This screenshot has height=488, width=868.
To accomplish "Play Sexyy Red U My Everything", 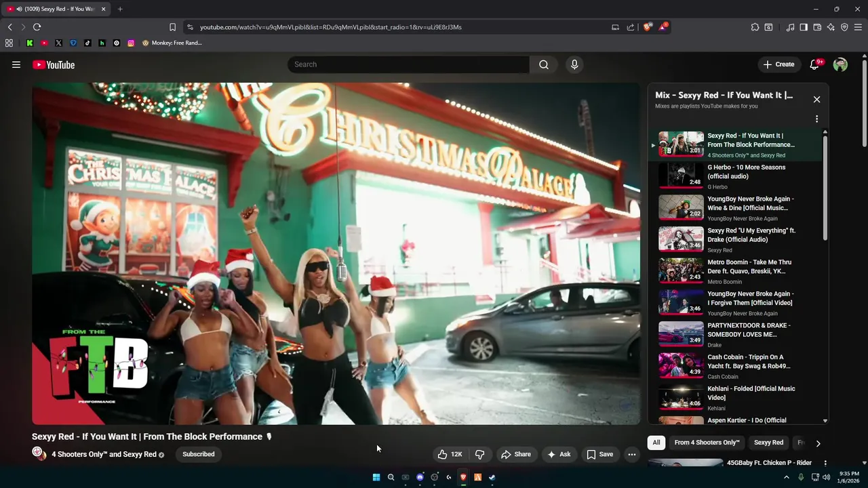I will 738,239.
